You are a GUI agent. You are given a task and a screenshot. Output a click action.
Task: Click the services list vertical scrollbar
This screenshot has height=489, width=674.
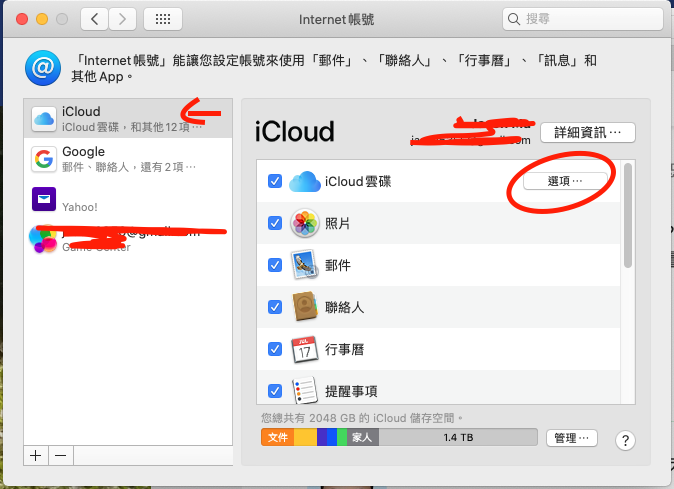pyautogui.click(x=628, y=216)
